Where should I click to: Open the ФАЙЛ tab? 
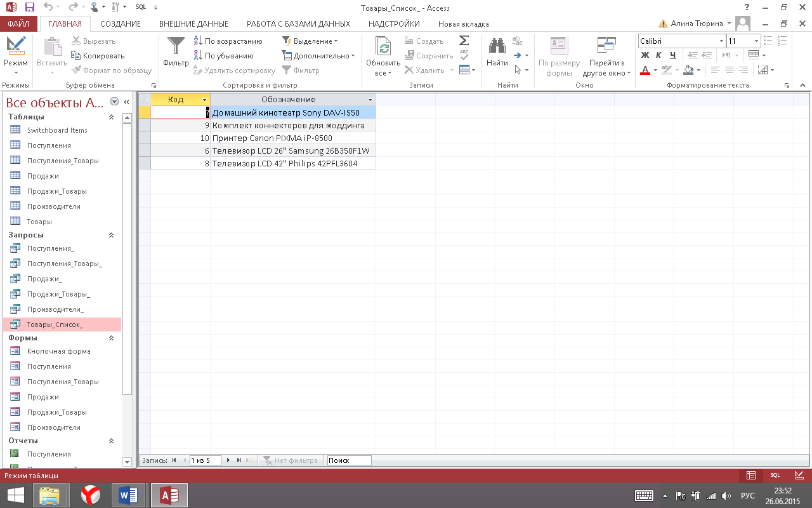(x=18, y=24)
